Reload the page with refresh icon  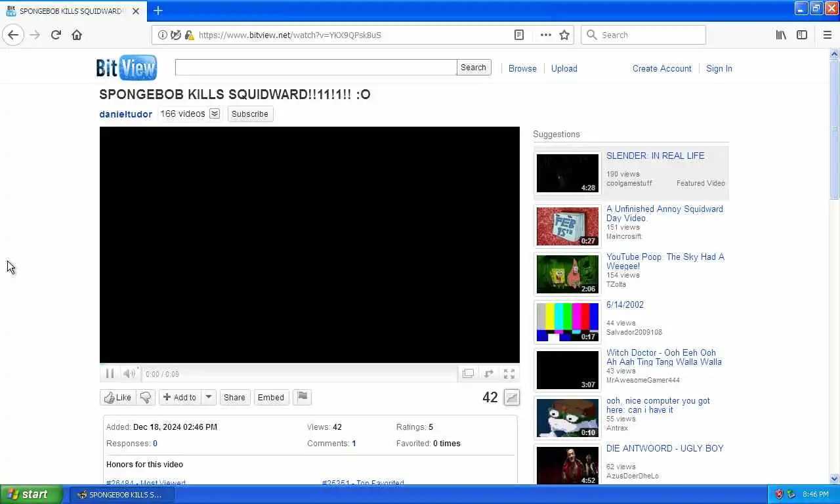(x=56, y=35)
